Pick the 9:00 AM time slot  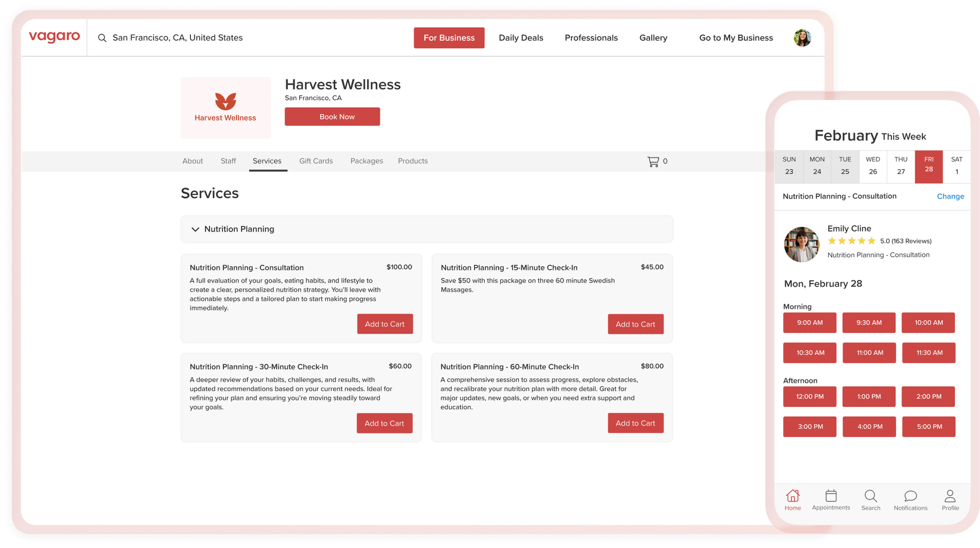click(x=810, y=323)
